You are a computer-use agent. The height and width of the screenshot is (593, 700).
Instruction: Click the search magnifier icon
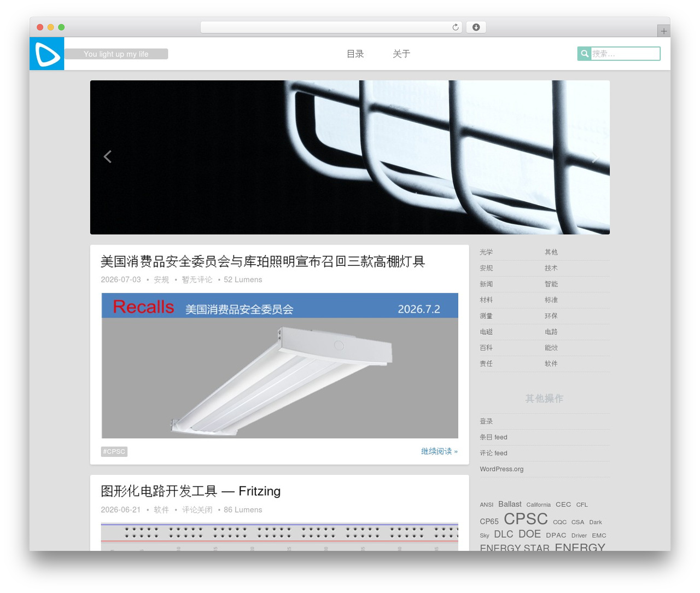(x=585, y=54)
